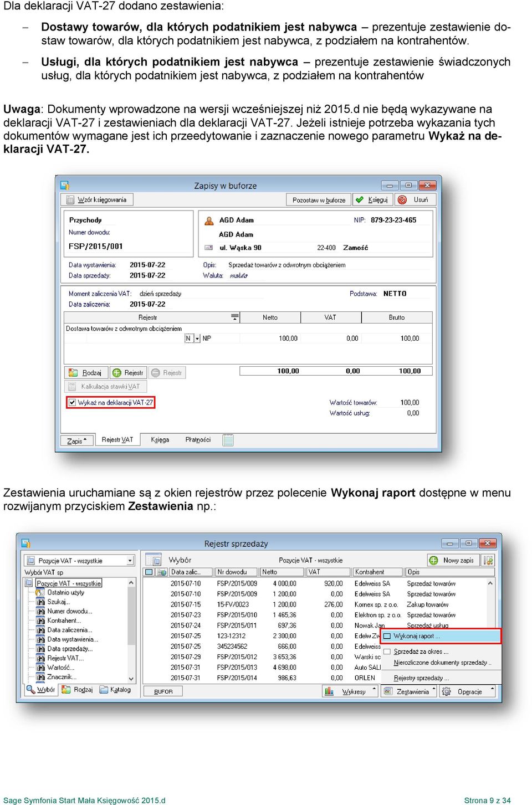Image resolution: width=532 pixels, height=805 pixels.
Task: Click binoculars icon beside Numer dowodu...
Action: point(40,612)
